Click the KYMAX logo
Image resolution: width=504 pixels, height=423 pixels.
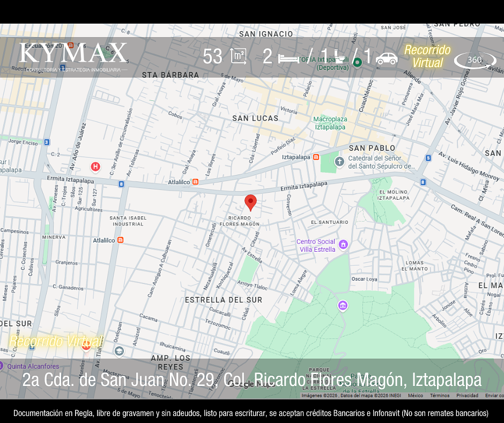[x=73, y=54]
